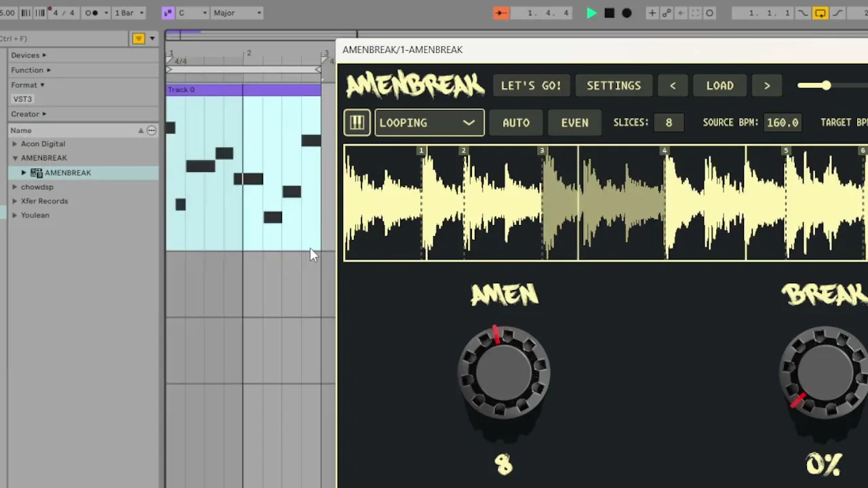Image resolution: width=868 pixels, height=488 pixels.
Task: Open the 1 Bar quantization dropdown
Action: pos(128,13)
